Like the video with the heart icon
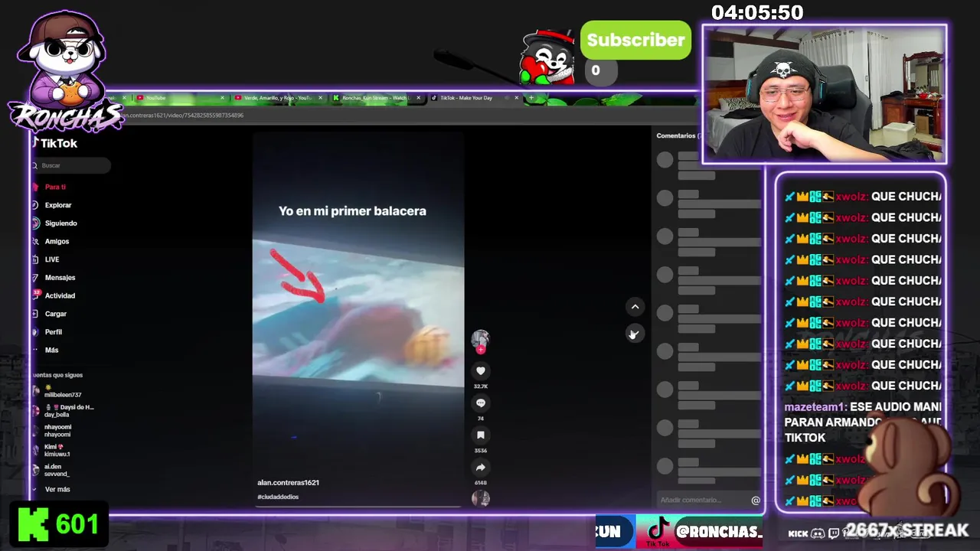980x551 pixels. pyautogui.click(x=481, y=371)
